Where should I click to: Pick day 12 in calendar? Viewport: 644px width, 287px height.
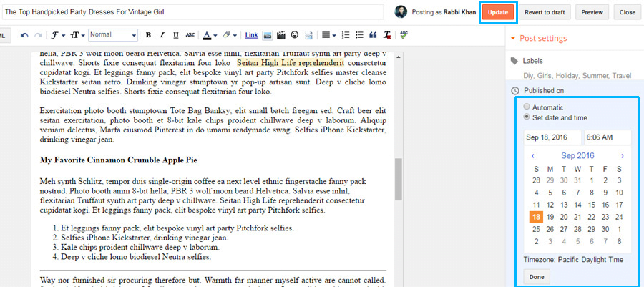tap(550, 205)
